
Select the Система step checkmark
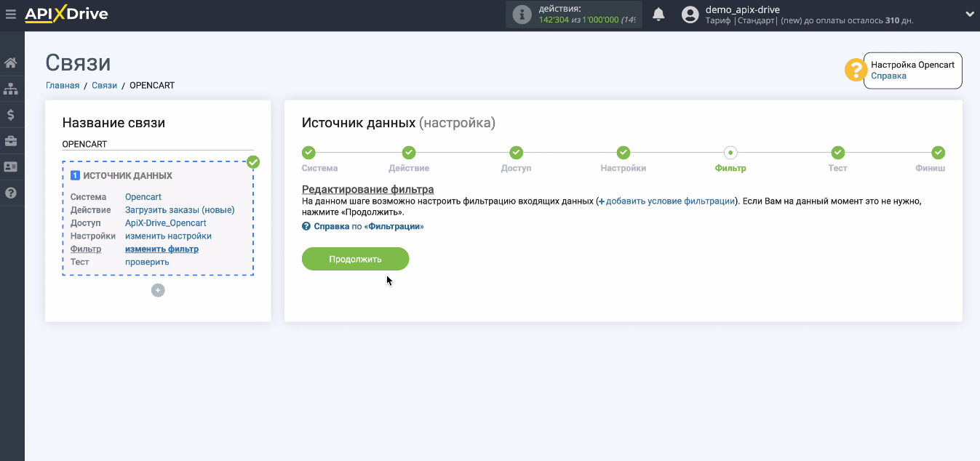point(308,153)
